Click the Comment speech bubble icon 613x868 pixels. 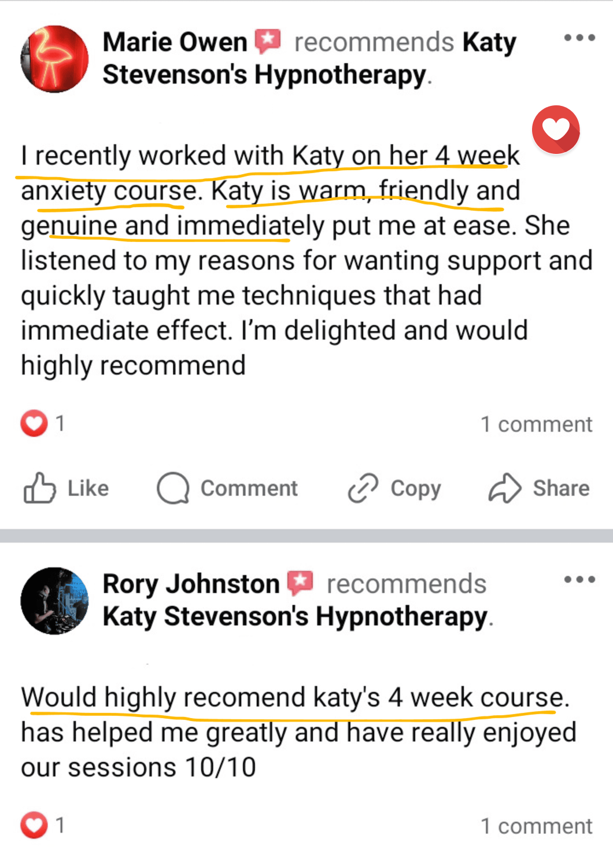173,488
